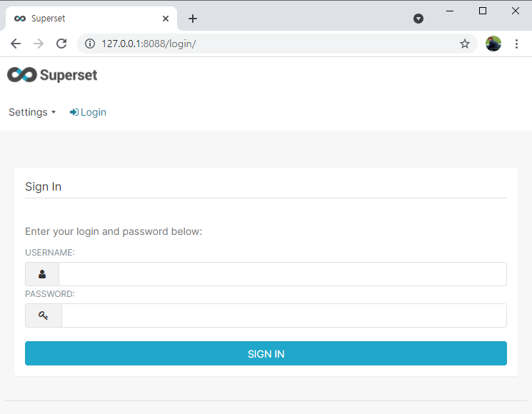Image resolution: width=532 pixels, height=414 pixels.
Task: Focus the Password input field
Action: click(284, 315)
